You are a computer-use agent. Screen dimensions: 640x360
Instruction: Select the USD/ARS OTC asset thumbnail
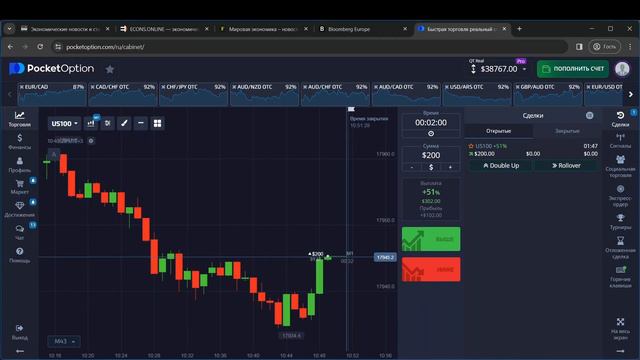point(477,94)
